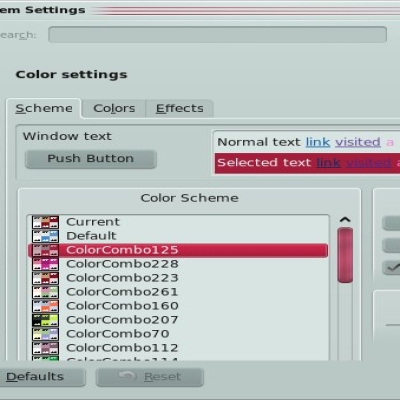Focus the Search input field
400x400 pixels.
click(217, 35)
